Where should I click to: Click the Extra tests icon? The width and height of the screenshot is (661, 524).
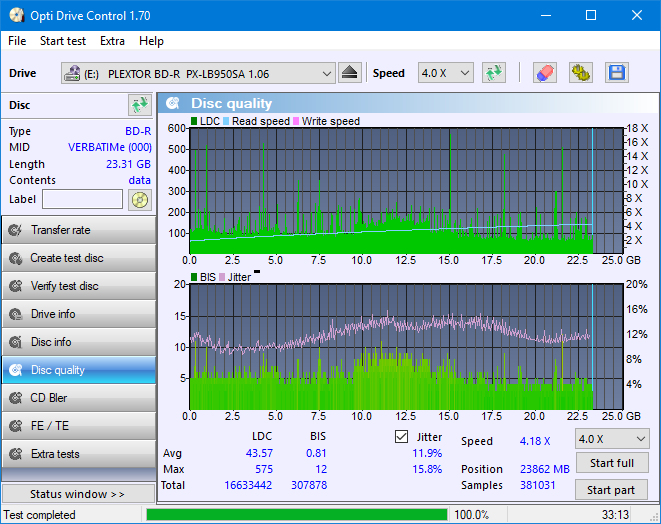[16, 454]
